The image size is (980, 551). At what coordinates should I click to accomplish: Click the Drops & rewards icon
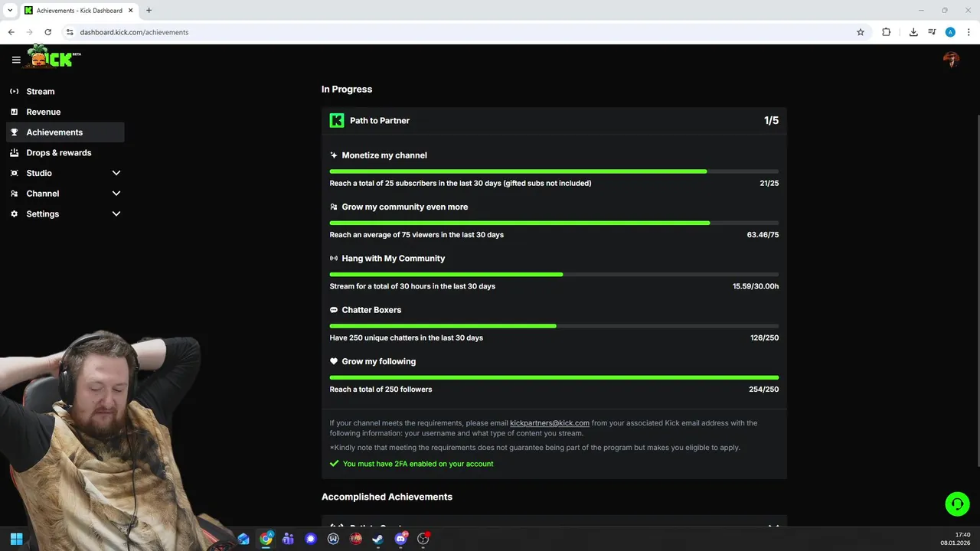pos(15,152)
